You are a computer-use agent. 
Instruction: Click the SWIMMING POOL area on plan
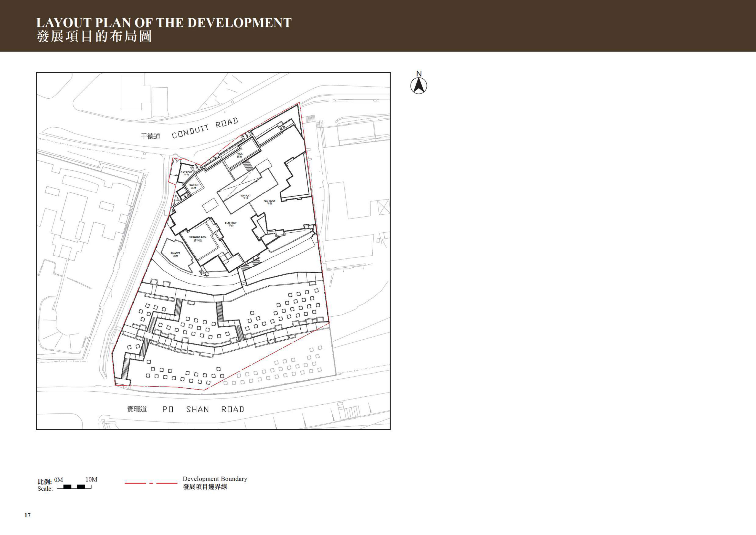click(x=198, y=239)
